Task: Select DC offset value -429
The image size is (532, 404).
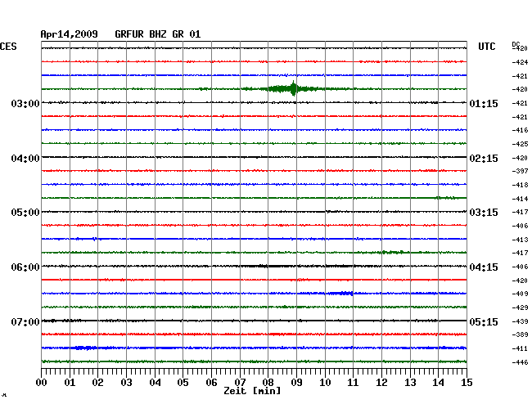Action: pyautogui.click(x=520, y=307)
